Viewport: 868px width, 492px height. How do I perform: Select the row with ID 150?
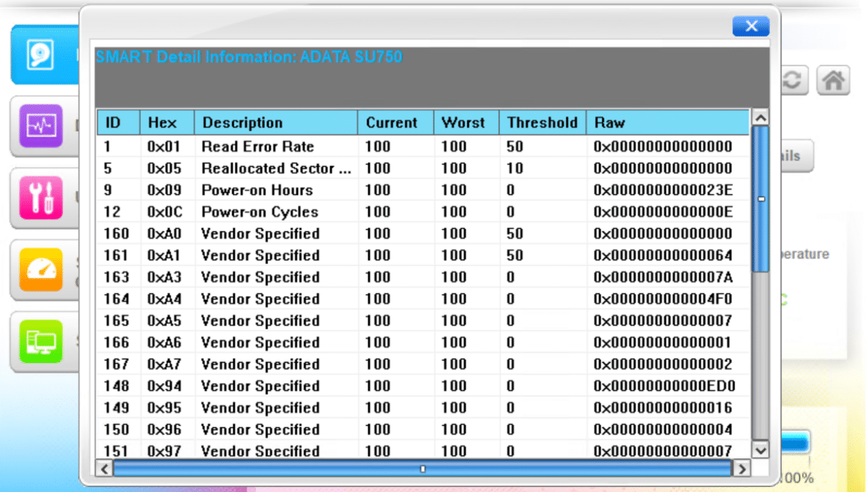pyautogui.click(x=424, y=430)
